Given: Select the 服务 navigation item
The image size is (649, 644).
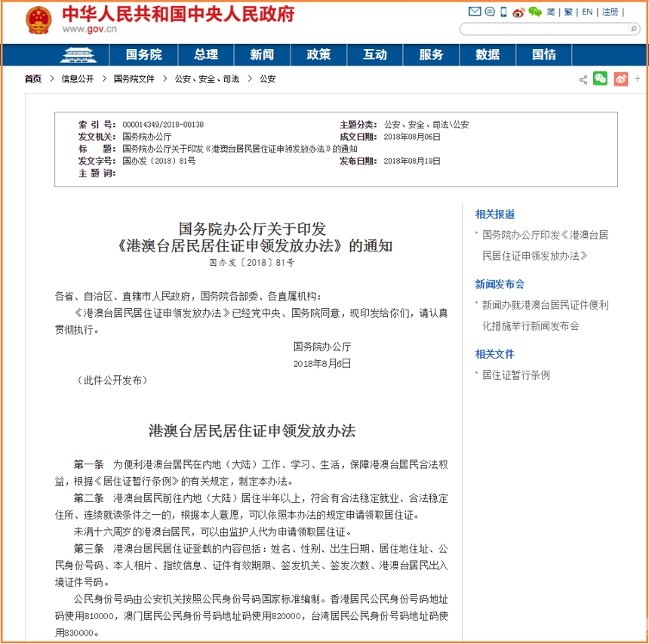Looking at the screenshot, I should coord(431,54).
